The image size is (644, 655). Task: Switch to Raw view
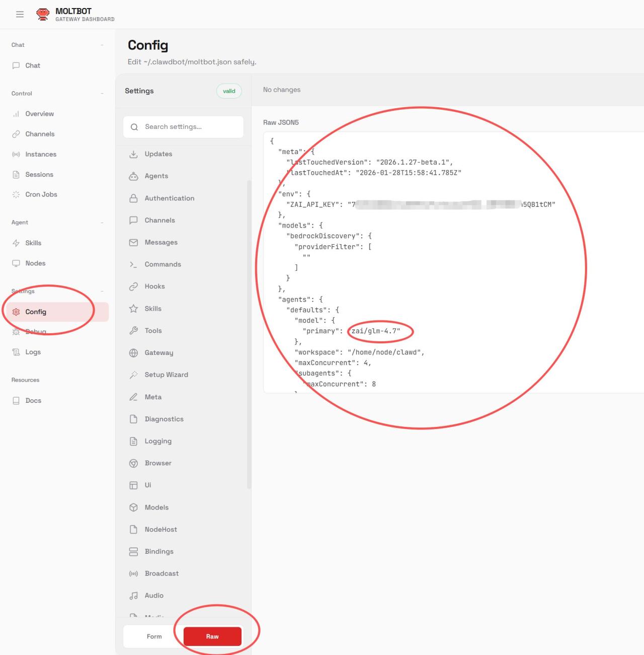[x=212, y=636]
